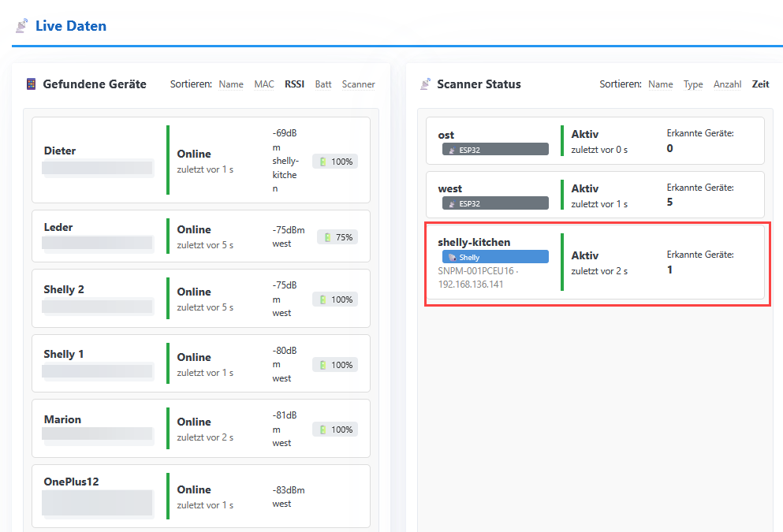Select the Leder device name
The height and width of the screenshot is (532, 783).
click(58, 227)
